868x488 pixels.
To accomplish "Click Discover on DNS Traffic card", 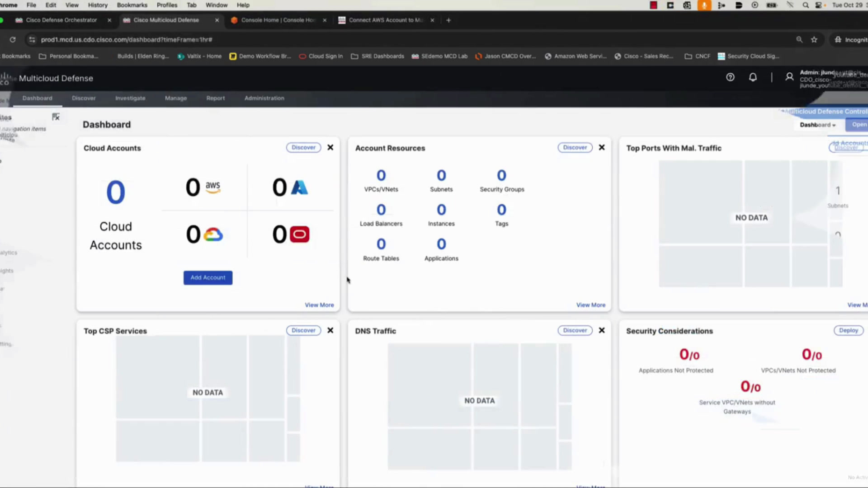I will click(575, 330).
